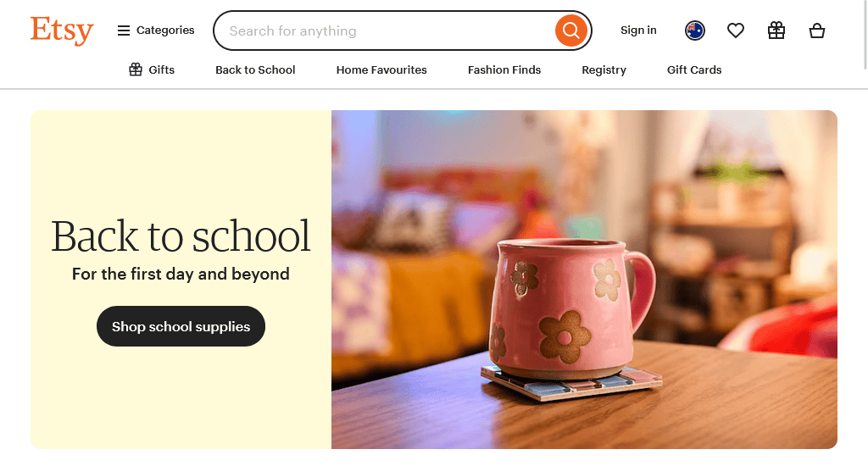Go to Home Favourites

(381, 69)
